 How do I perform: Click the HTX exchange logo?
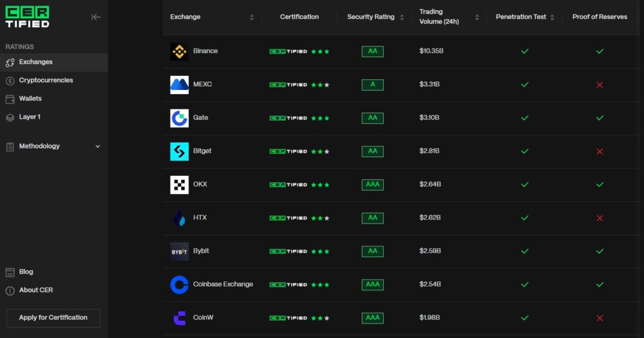pos(179,218)
